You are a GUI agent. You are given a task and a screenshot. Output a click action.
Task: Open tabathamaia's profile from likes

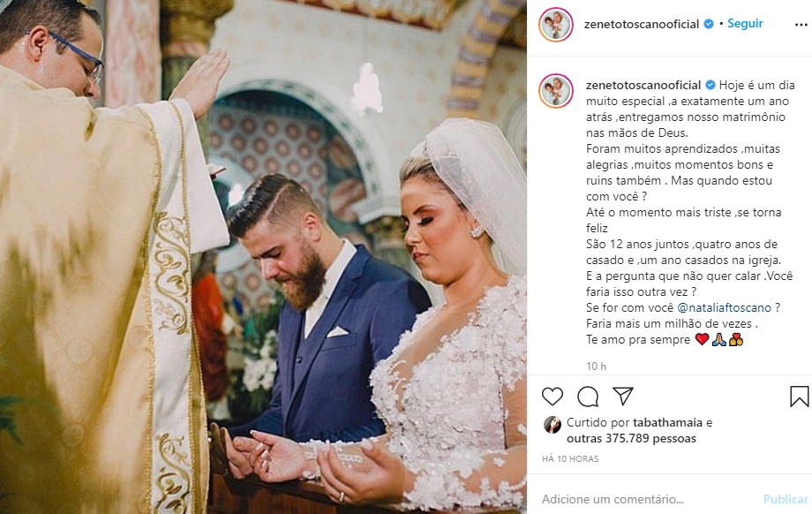pos(667,423)
